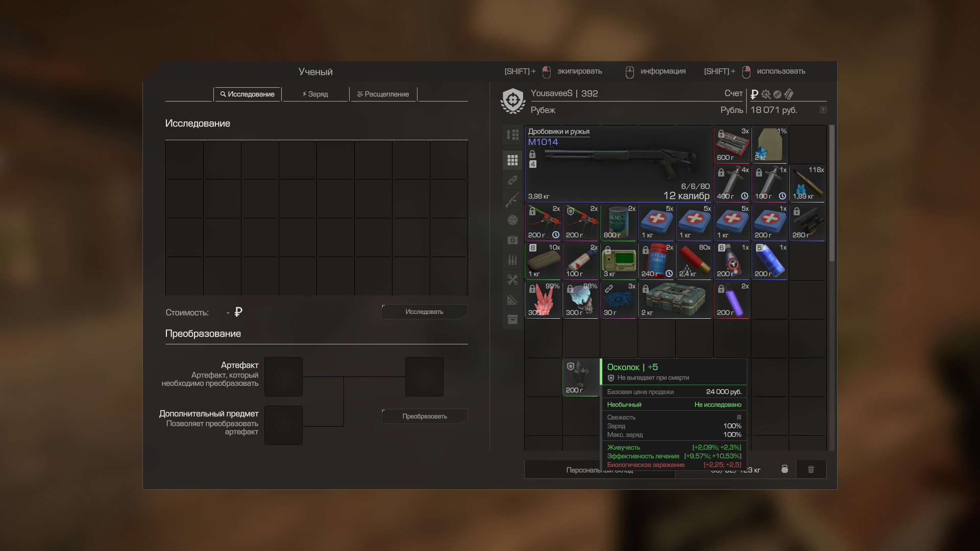Select the tickets currency icon
The image size is (980, 551).
click(789, 94)
